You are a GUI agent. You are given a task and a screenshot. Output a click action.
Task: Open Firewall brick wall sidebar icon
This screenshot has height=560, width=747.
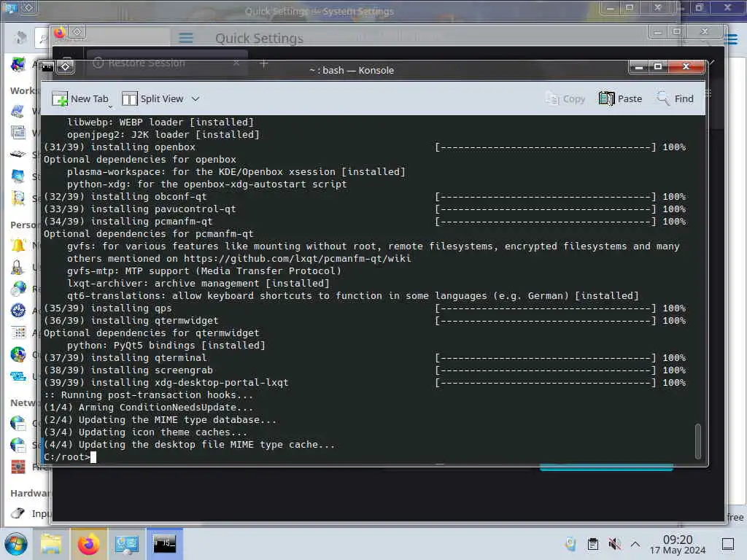18,467
